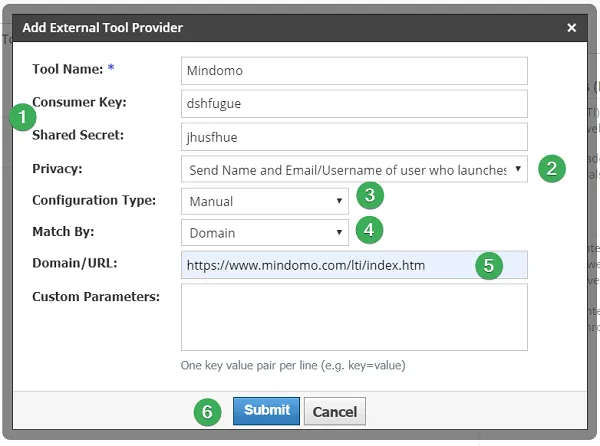This screenshot has height=446, width=600.
Task: Focus the Consumer Key input field
Action: [x=354, y=104]
